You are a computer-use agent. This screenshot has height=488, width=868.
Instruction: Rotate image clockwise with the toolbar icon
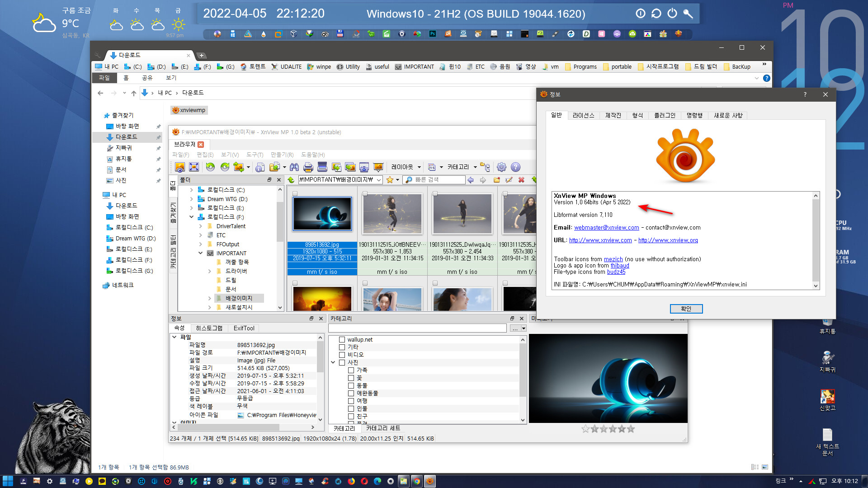(x=225, y=167)
